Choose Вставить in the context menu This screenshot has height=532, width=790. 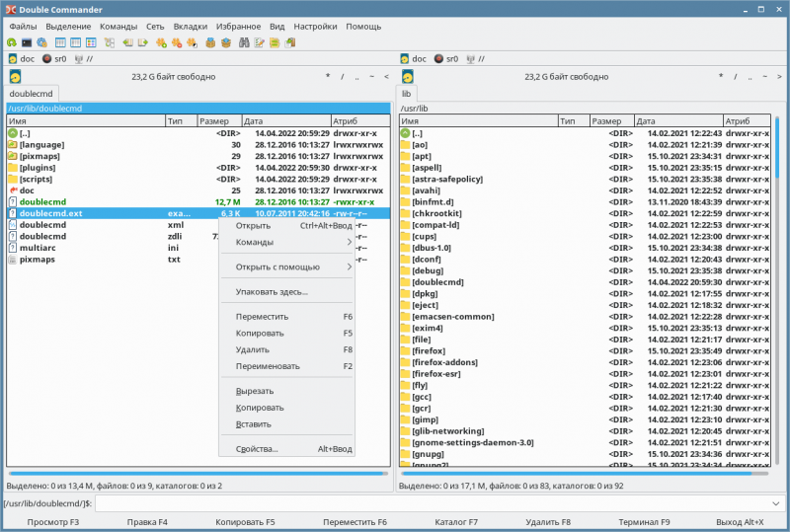point(286,424)
